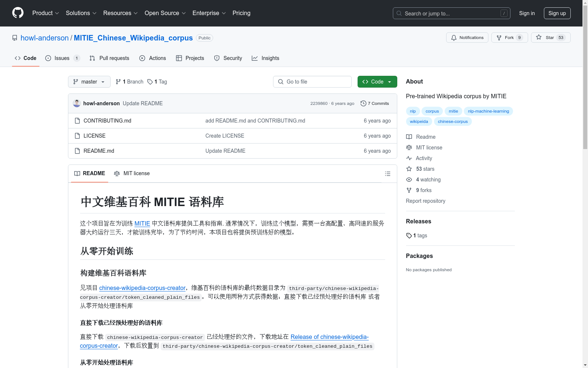The width and height of the screenshot is (588, 368).
Task: View the 53 stars list
Action: (x=420, y=169)
